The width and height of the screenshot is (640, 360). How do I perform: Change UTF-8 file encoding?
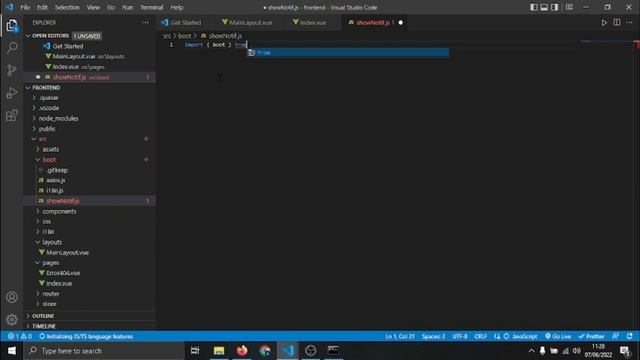460,336
